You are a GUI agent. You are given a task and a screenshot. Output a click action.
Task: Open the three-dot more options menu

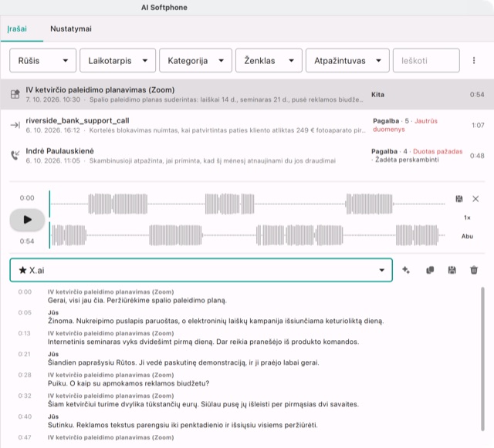tap(473, 60)
